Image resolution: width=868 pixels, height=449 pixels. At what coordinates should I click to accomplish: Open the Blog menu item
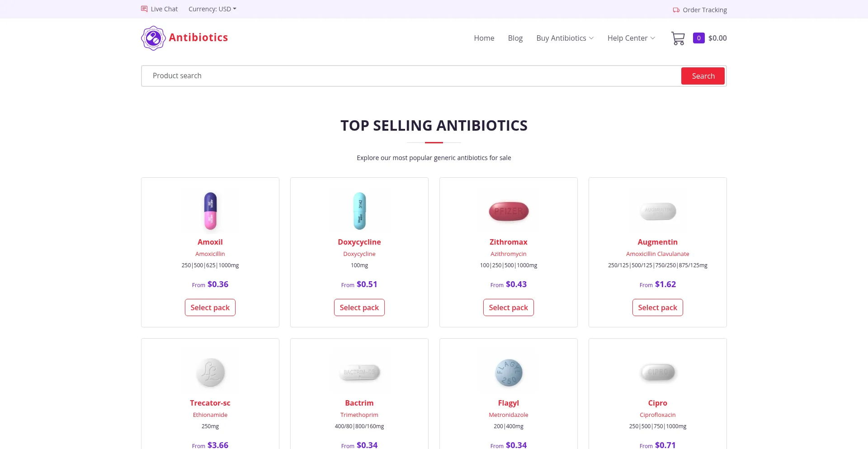(x=515, y=38)
